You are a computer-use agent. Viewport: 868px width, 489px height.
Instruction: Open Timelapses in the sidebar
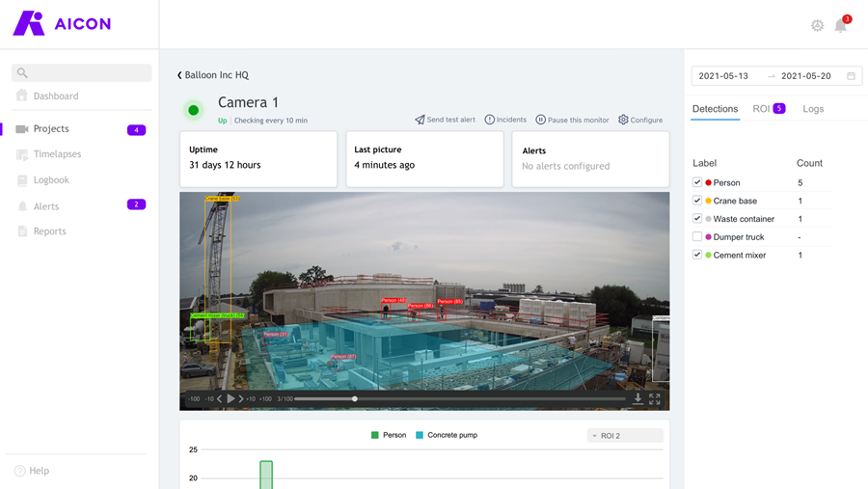tap(57, 154)
